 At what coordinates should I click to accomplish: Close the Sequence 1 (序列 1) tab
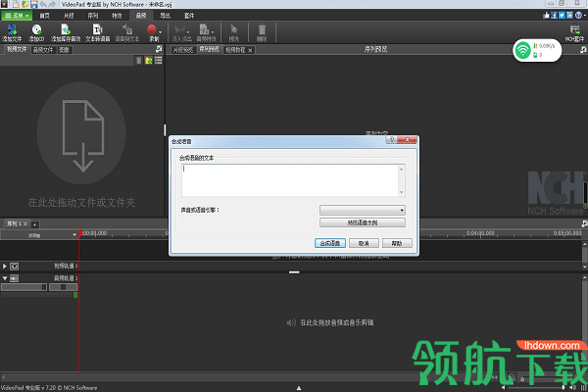coord(25,224)
